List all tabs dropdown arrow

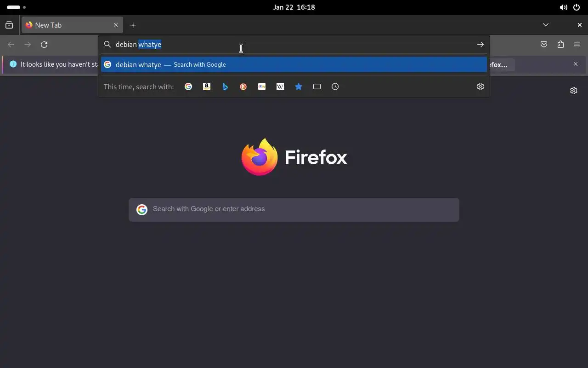[x=546, y=25]
